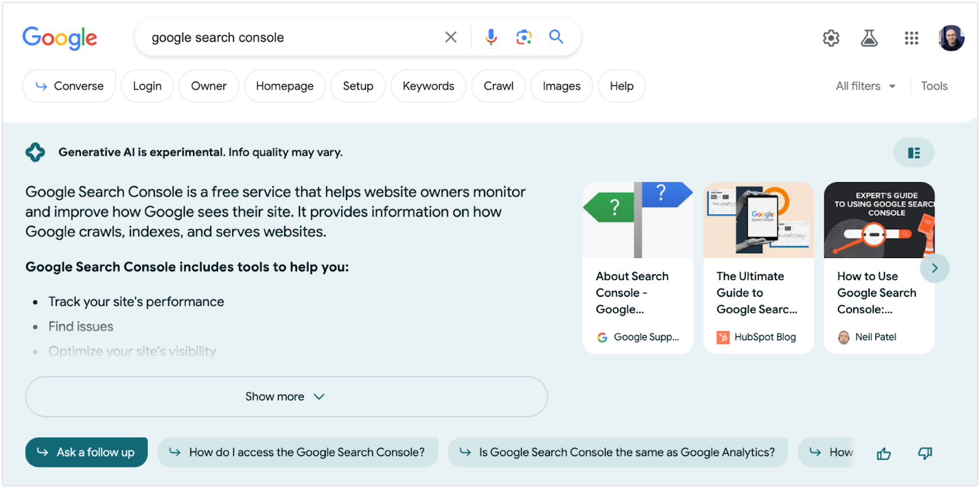980x488 pixels.
Task: Clear the search box with the X icon
Action: coord(451,37)
